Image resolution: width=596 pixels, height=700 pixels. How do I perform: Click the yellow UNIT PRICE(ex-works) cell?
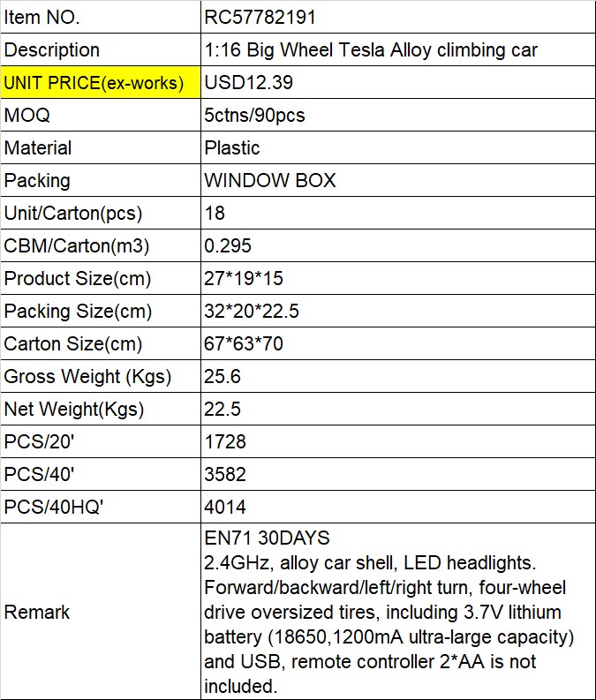tap(101, 82)
